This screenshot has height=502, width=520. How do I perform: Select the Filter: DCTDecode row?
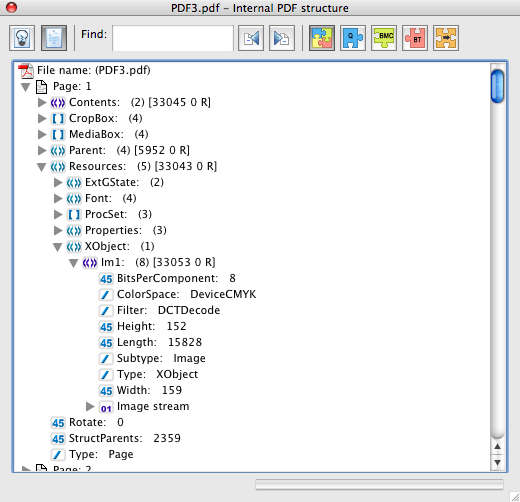(x=160, y=310)
